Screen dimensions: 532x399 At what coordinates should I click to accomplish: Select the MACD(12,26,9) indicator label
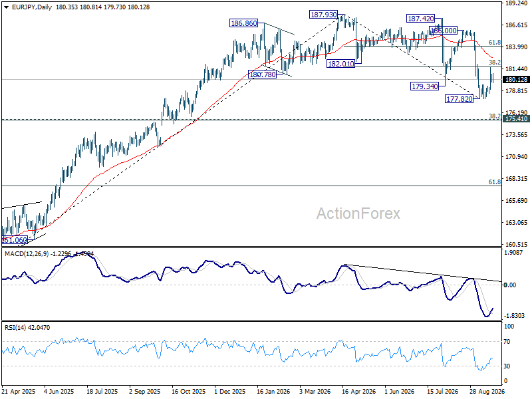tap(27, 254)
